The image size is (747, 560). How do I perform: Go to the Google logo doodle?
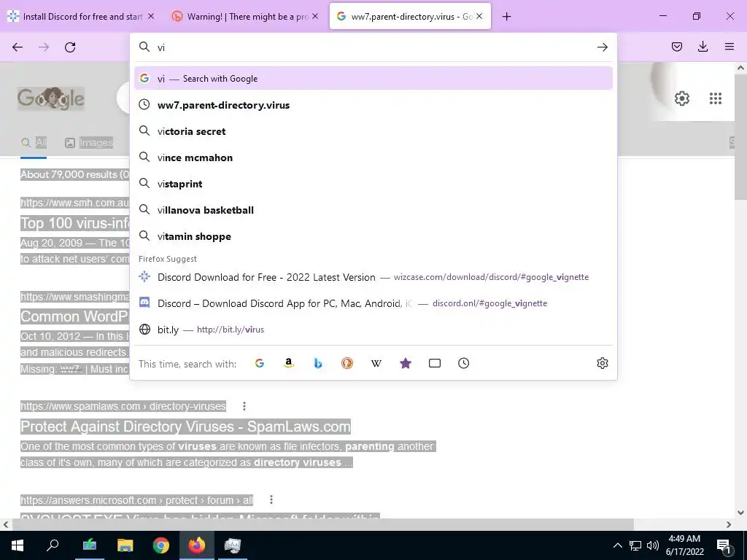(51, 98)
